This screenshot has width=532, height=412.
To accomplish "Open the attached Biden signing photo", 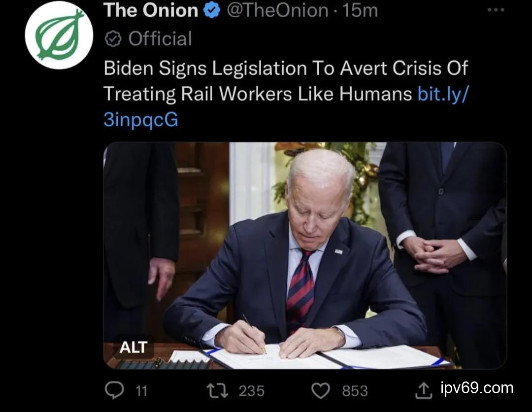I will tap(305, 255).
